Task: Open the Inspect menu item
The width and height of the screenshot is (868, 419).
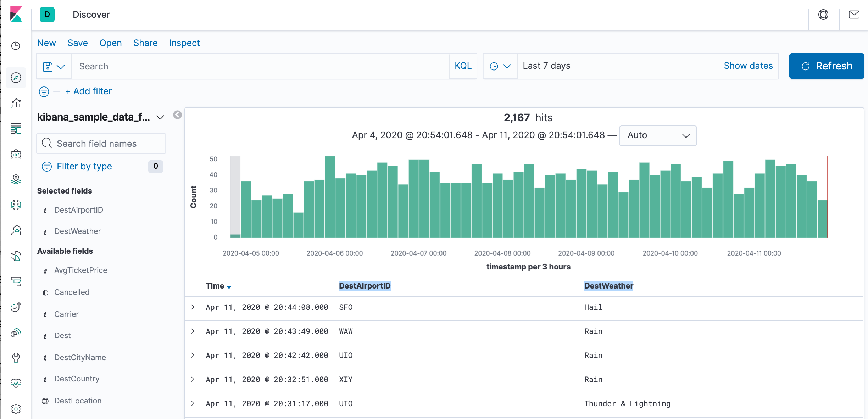Action: click(x=184, y=43)
